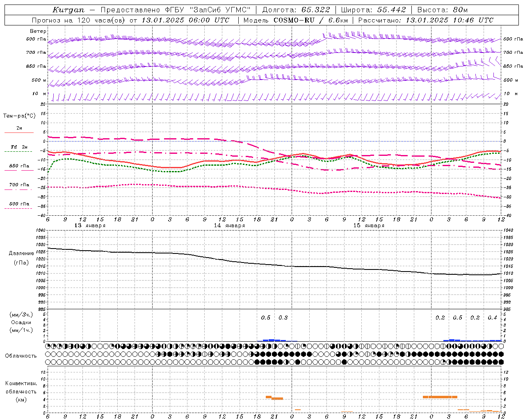Click the '14 января' date label
Image resolution: width=525 pixels, height=420 pixels.
[x=229, y=226]
